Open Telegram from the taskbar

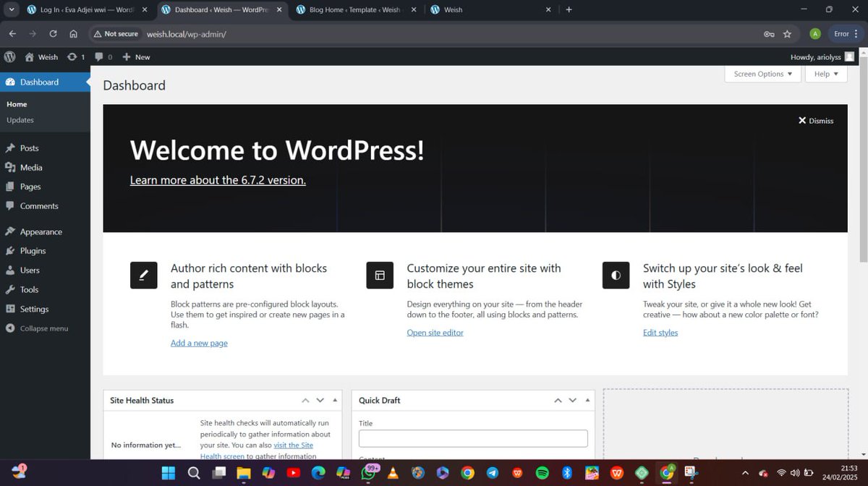coord(493,473)
